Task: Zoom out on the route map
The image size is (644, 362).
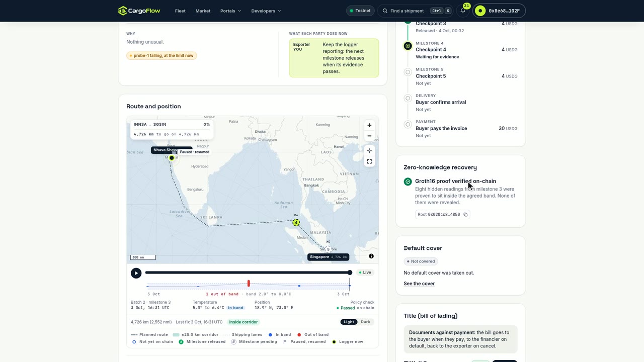Action: tap(369, 136)
